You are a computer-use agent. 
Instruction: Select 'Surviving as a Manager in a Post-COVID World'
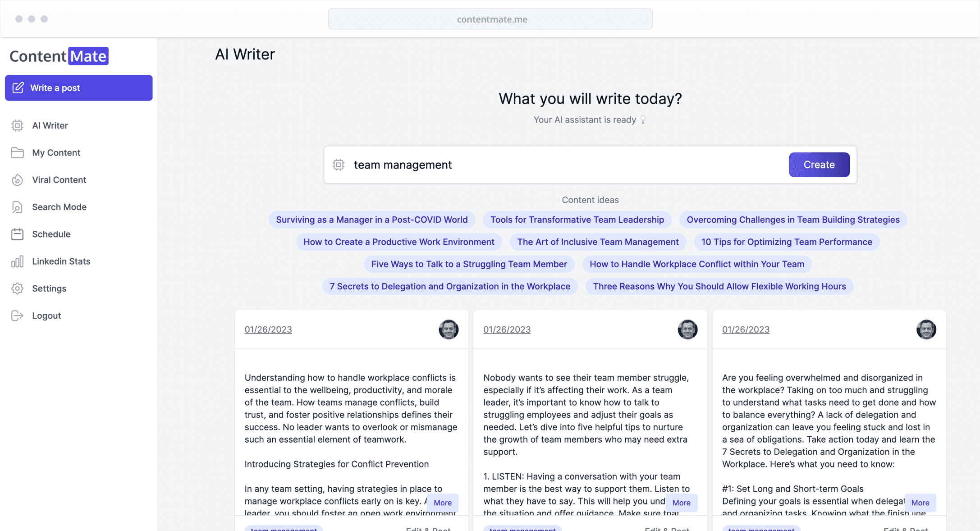click(x=372, y=220)
